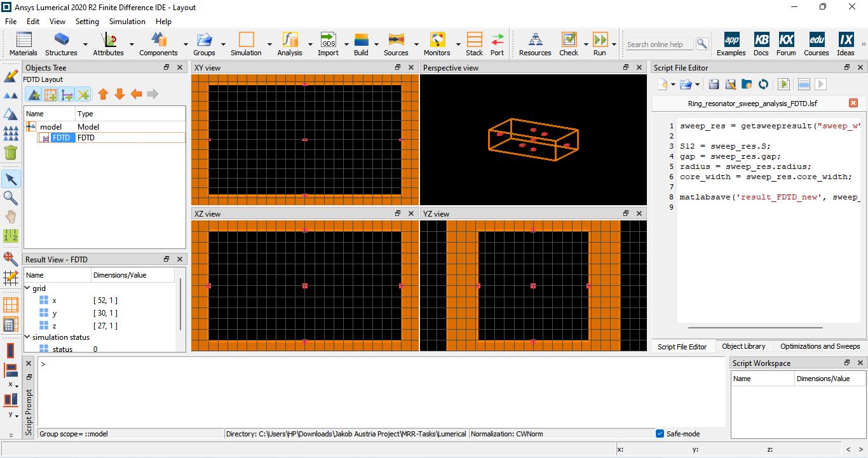Open the Edit menu
Screen dimensions: 868x458
pyautogui.click(x=33, y=21)
